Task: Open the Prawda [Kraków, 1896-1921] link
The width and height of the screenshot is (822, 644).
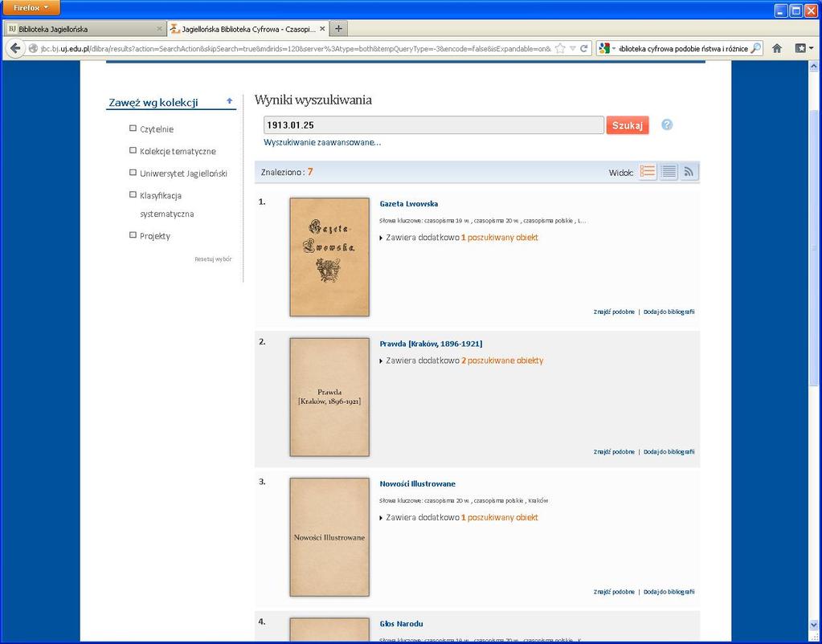Action: (431, 344)
